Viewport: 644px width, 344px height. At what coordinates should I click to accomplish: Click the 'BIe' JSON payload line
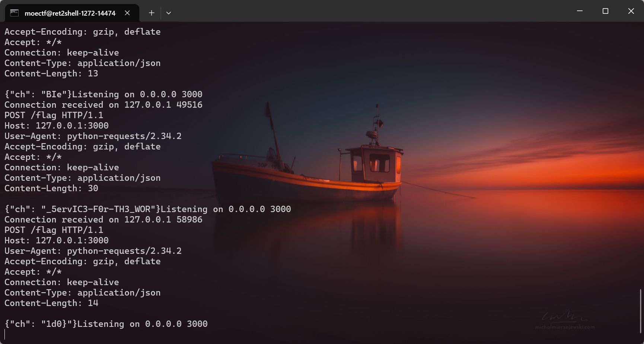[x=103, y=94]
